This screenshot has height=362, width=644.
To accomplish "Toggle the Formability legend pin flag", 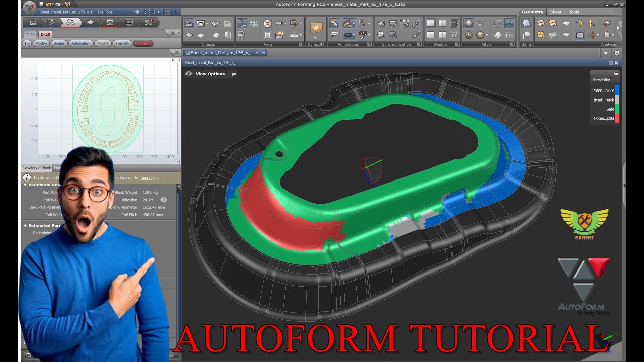I will (x=616, y=74).
